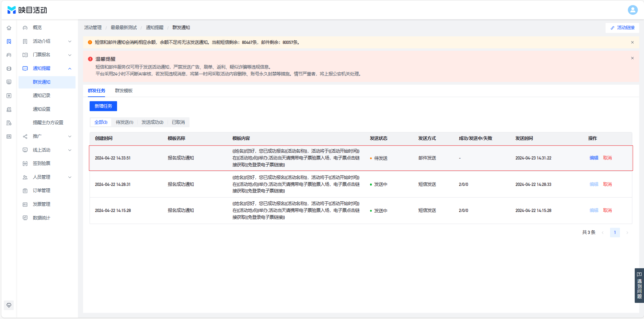The width and height of the screenshot is (644, 319).
Task: Dismiss the yellow balance notice banner
Action: [632, 43]
